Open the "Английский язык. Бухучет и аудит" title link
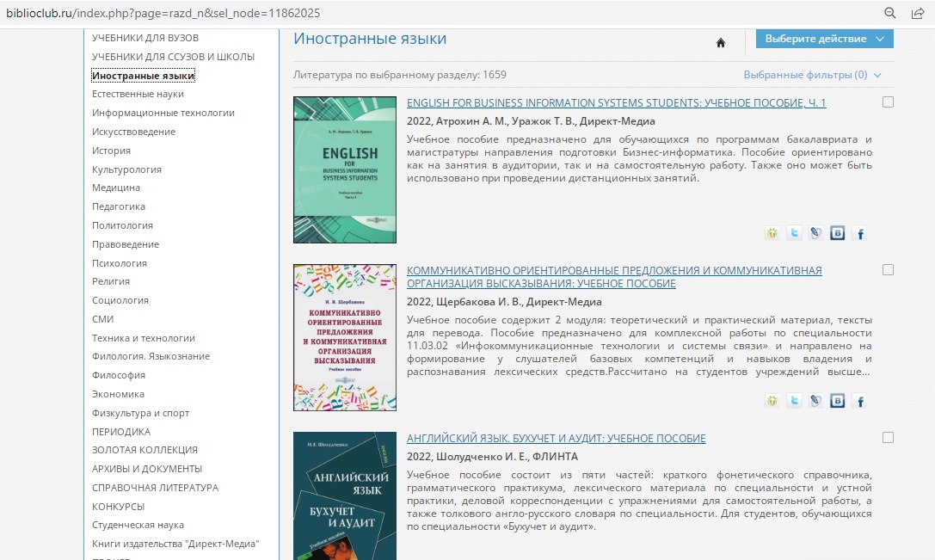The image size is (935, 560). [556, 439]
